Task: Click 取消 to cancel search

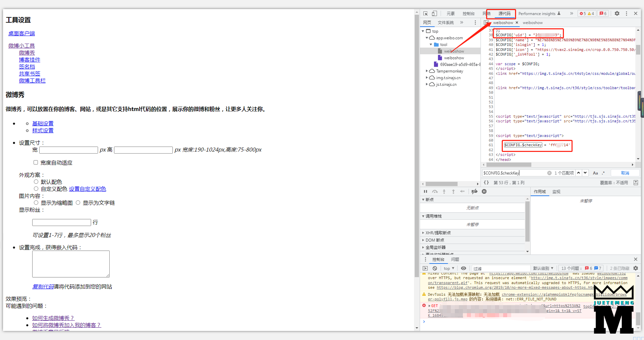Action: pyautogui.click(x=625, y=173)
